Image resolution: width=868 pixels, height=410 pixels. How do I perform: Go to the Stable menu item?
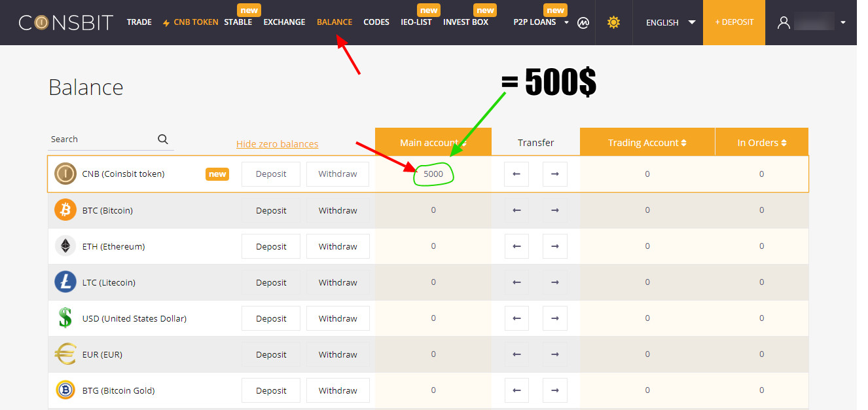pyautogui.click(x=238, y=22)
